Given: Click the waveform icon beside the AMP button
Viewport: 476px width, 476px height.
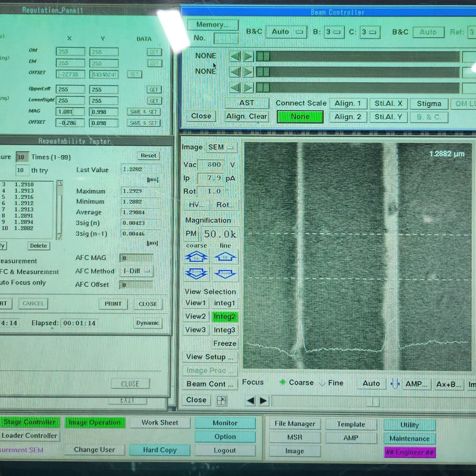Looking at the screenshot, I should click(395, 384).
